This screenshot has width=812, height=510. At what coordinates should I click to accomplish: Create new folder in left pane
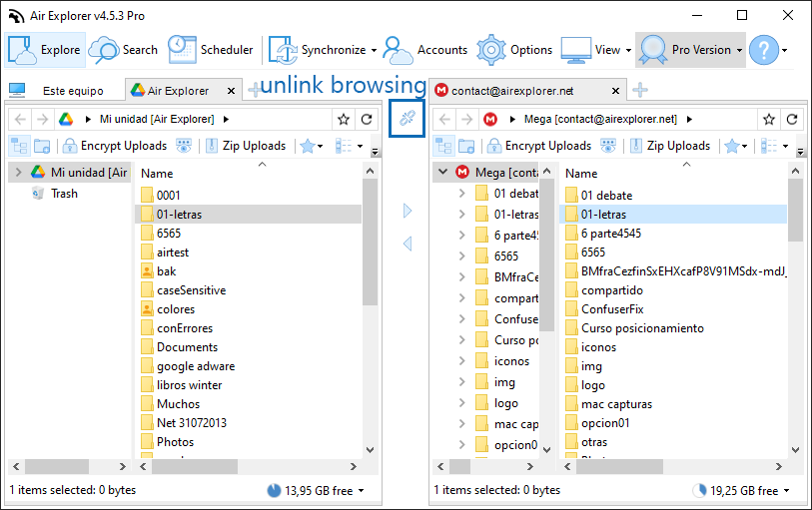(x=42, y=146)
